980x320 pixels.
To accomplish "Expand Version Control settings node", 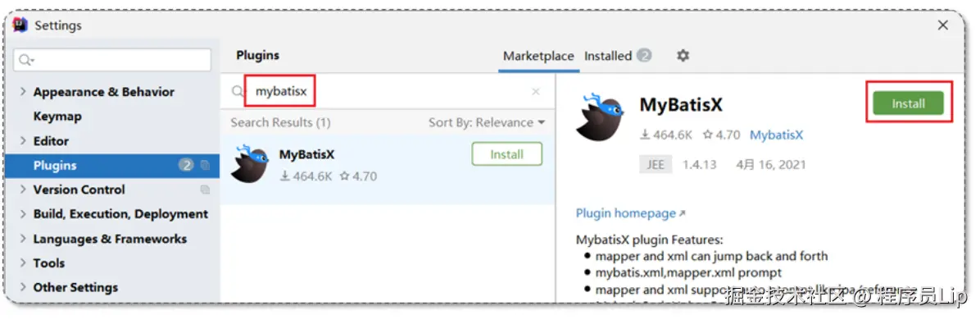I will click(23, 190).
